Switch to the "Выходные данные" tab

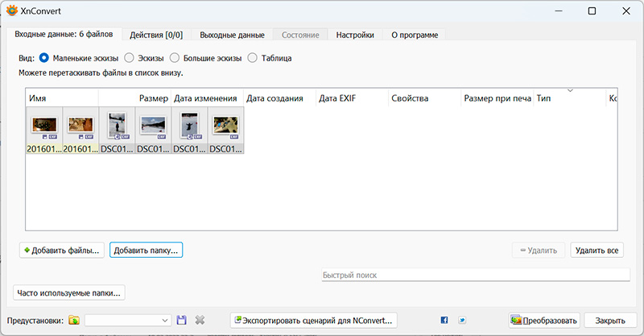coord(232,35)
